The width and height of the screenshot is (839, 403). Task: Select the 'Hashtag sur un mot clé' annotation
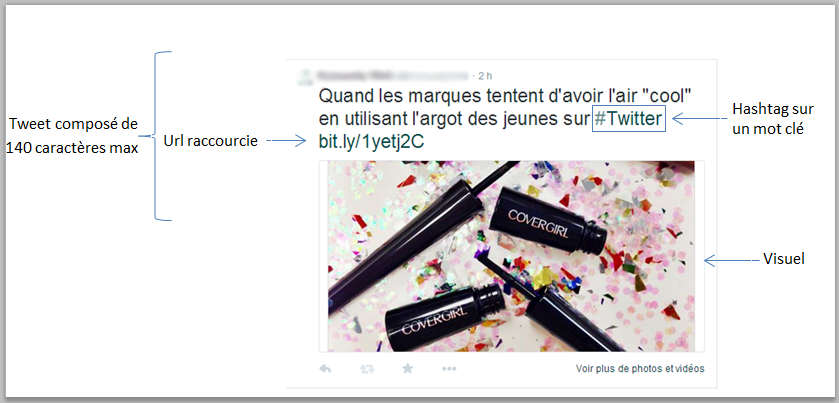(773, 119)
